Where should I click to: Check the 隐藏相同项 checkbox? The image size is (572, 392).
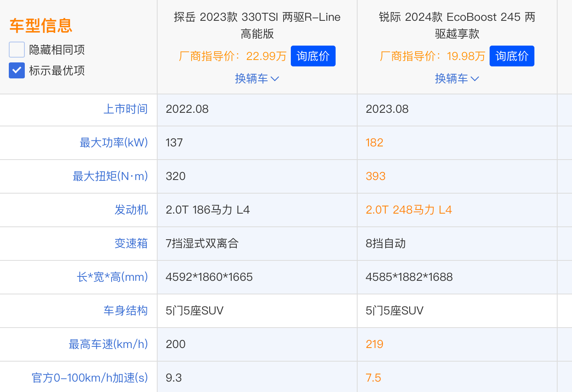point(17,50)
